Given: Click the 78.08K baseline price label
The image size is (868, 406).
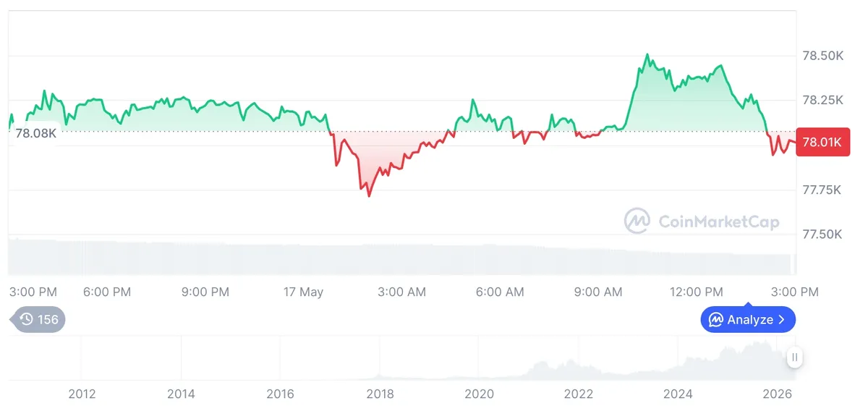Looking at the screenshot, I should point(35,133).
